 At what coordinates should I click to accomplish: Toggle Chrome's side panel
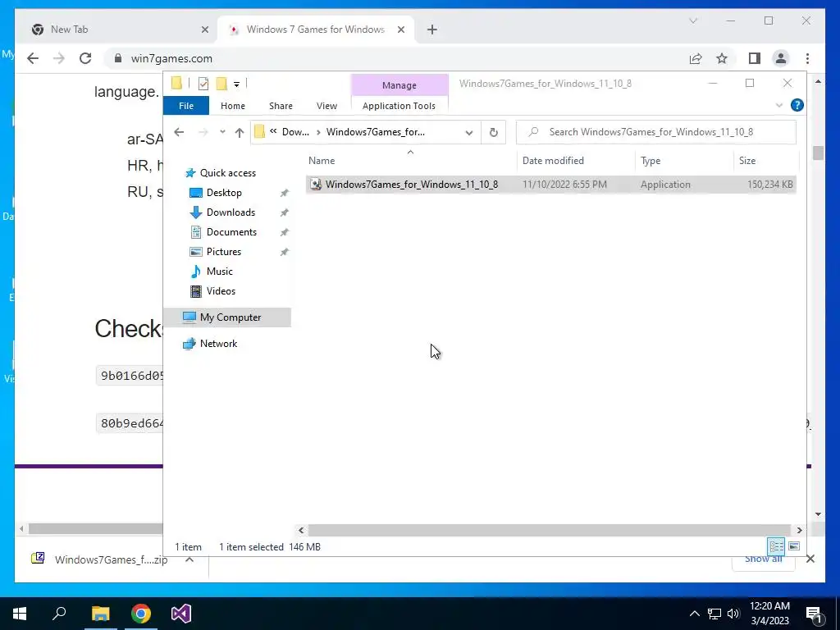(755, 58)
